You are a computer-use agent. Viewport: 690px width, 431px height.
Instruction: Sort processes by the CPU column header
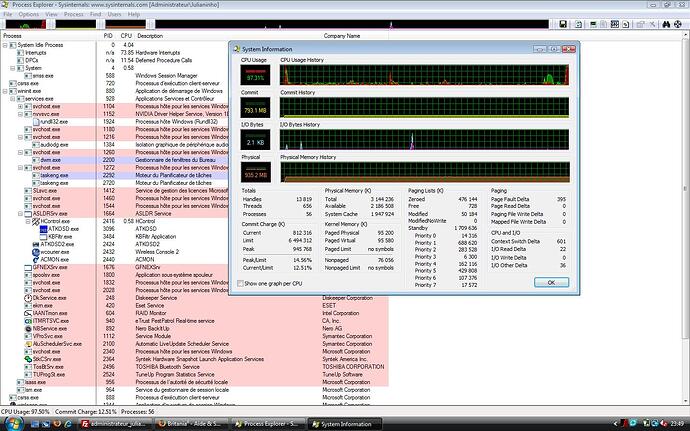tap(126, 36)
